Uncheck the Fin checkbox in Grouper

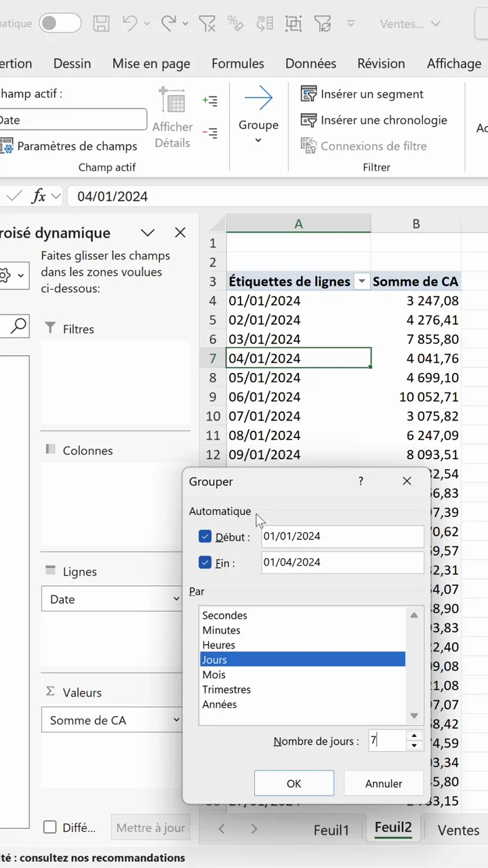point(205,562)
